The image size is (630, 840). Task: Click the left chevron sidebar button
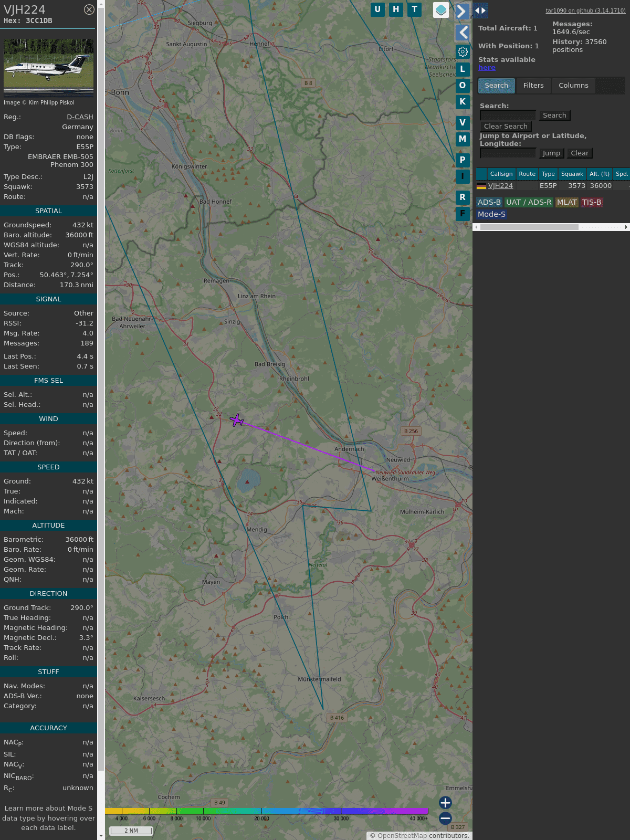(463, 33)
